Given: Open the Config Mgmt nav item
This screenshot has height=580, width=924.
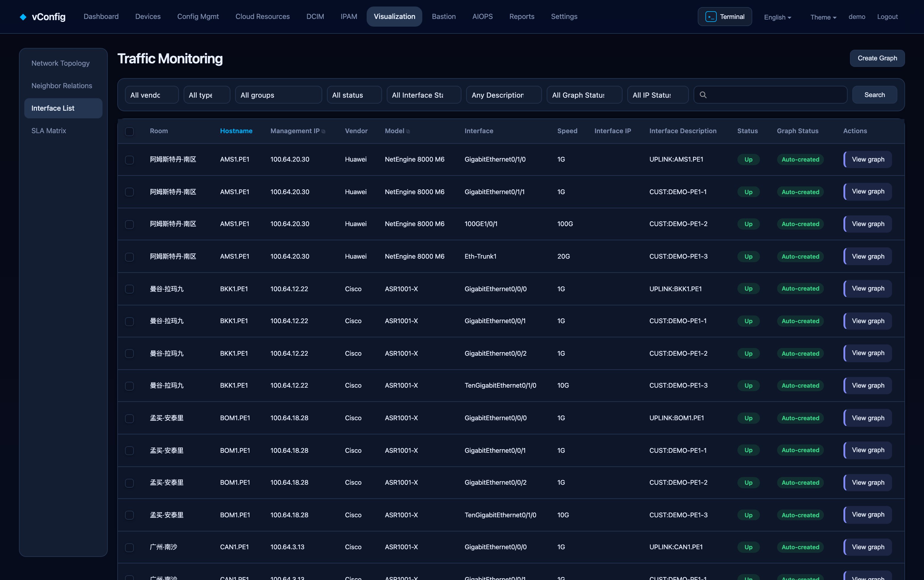Looking at the screenshot, I should (x=198, y=17).
